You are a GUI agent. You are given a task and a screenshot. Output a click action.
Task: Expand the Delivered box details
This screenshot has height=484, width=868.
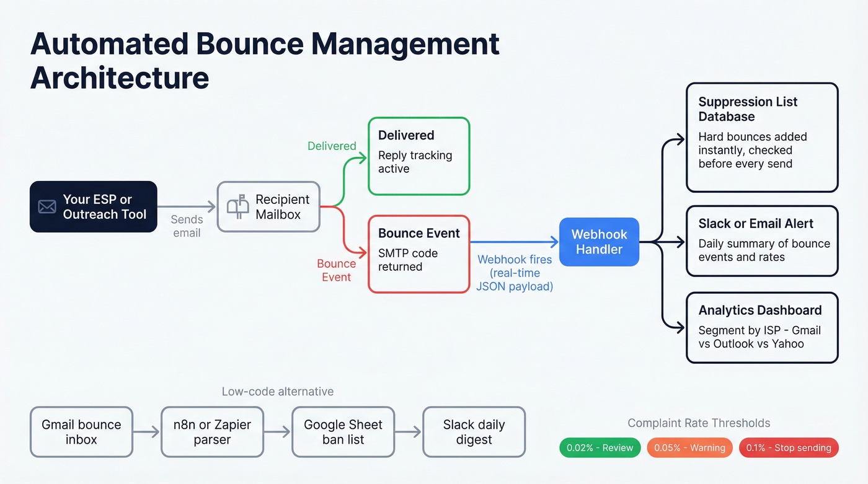(x=418, y=155)
